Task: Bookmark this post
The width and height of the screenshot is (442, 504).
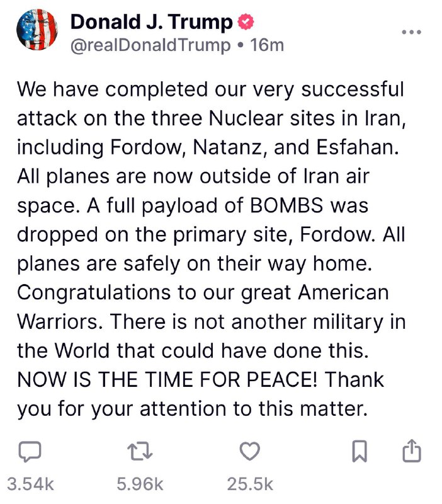Action: pyautogui.click(x=360, y=451)
